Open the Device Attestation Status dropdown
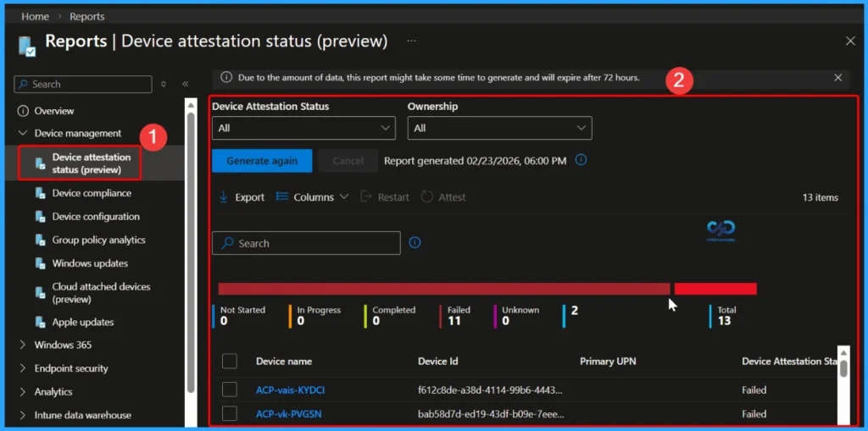868x431 pixels. click(304, 128)
